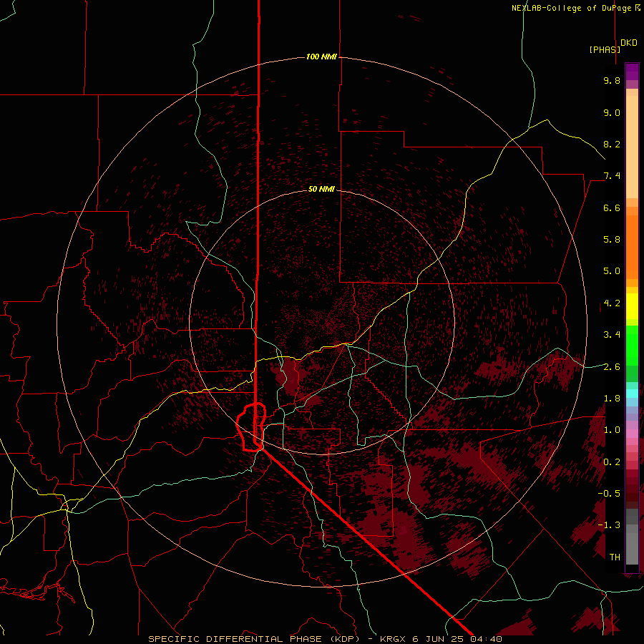Viewport: 644px width, 644px height.
Task: Click the 6 JUN 25 date stamp
Action: [439, 639]
